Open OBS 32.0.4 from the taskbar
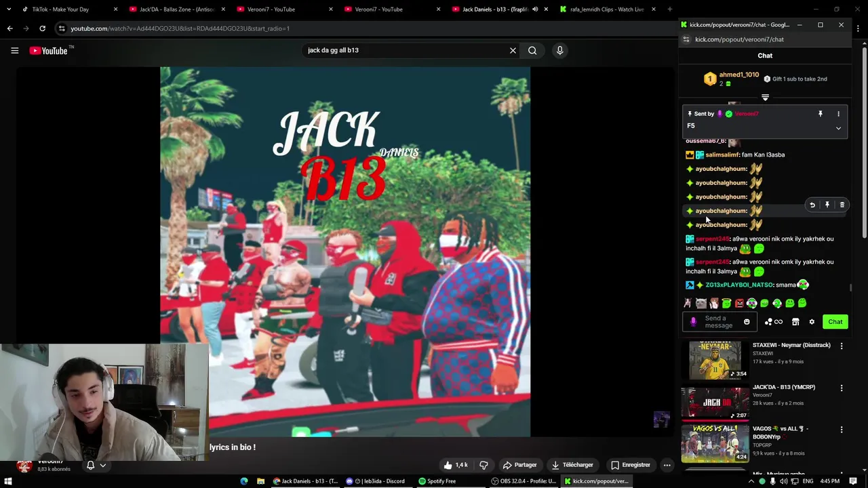The width and height of the screenshot is (868, 488). pyautogui.click(x=524, y=481)
